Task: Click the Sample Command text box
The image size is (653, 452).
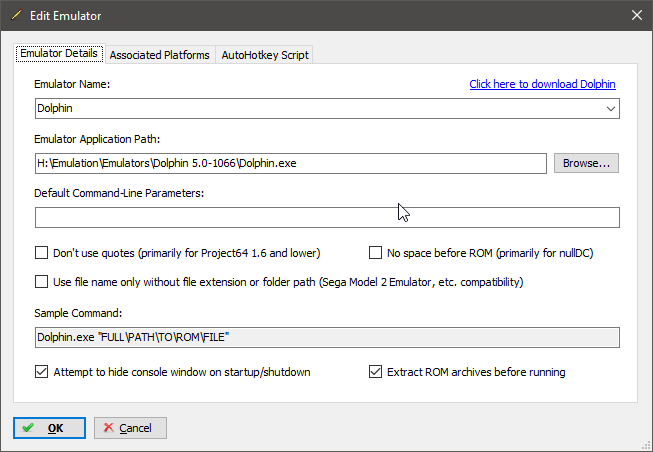Action: 327,337
